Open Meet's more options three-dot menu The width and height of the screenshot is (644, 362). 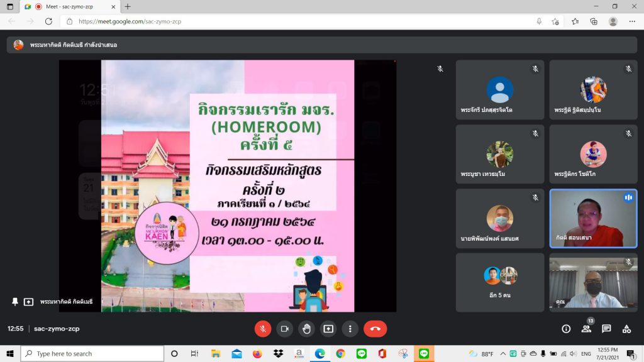[350, 329]
